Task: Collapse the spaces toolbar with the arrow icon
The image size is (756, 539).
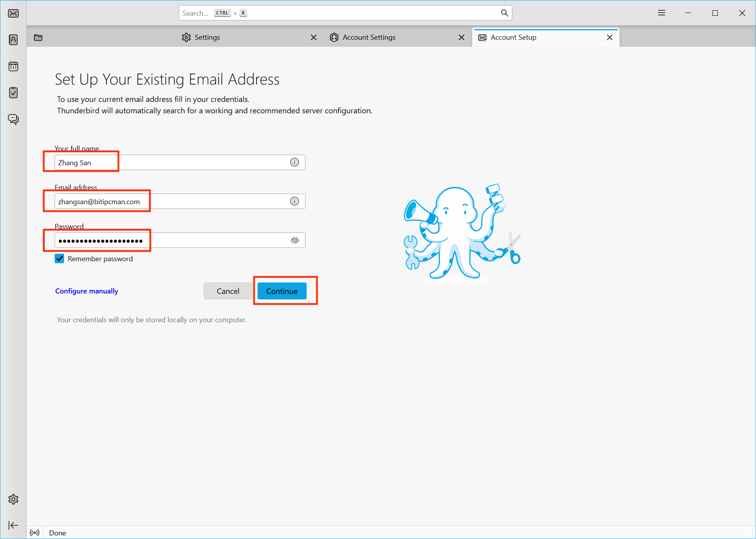Action: tap(13, 525)
